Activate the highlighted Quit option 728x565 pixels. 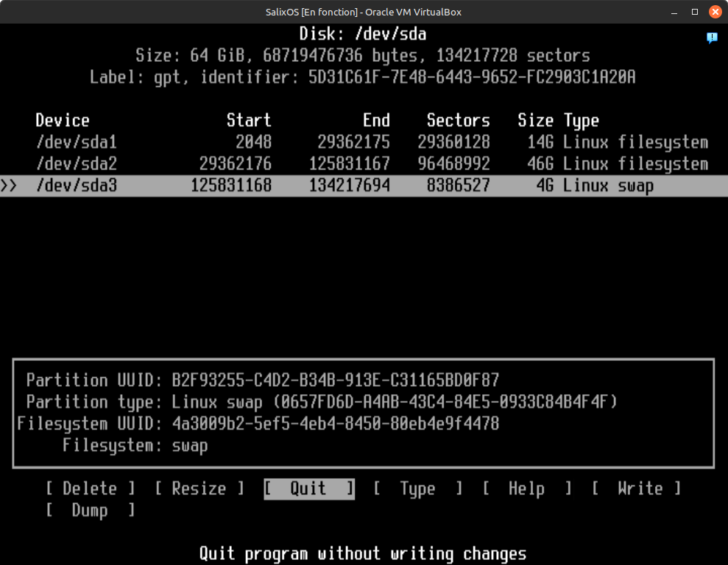pyautogui.click(x=308, y=489)
